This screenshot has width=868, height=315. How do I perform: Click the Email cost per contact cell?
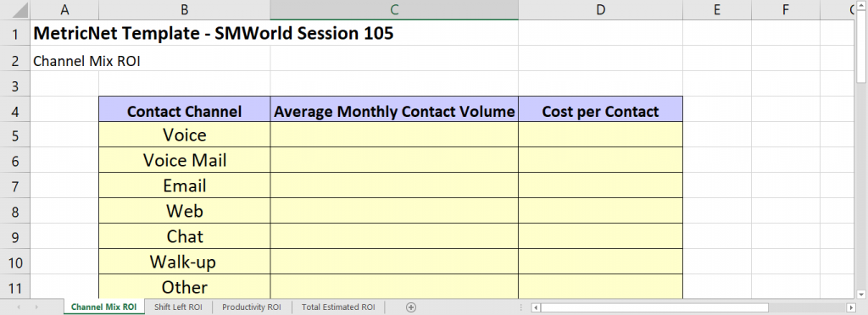click(601, 185)
